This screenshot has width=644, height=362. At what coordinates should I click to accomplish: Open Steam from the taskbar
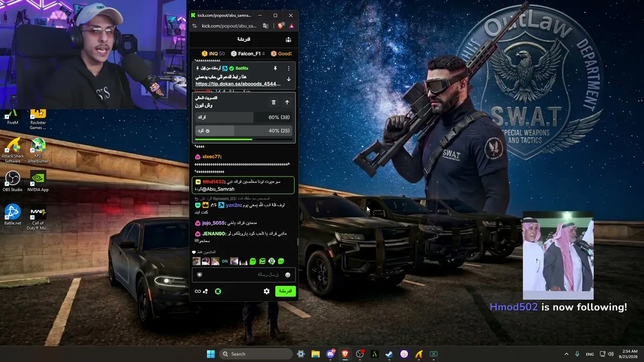click(x=389, y=354)
